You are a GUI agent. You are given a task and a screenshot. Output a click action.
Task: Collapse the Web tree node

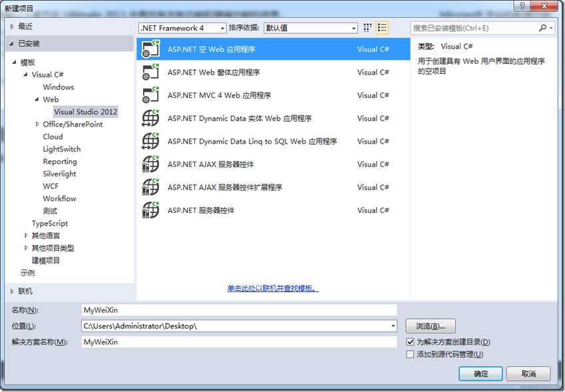(37, 99)
